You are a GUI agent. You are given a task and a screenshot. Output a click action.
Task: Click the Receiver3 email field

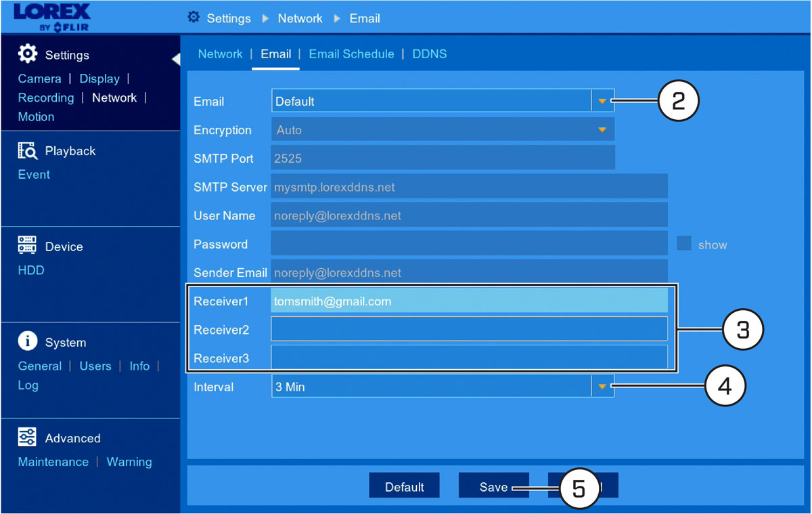(469, 358)
